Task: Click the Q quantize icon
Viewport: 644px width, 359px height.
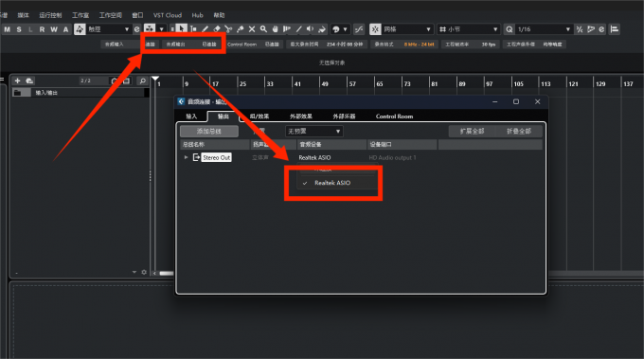Action: (x=510, y=29)
